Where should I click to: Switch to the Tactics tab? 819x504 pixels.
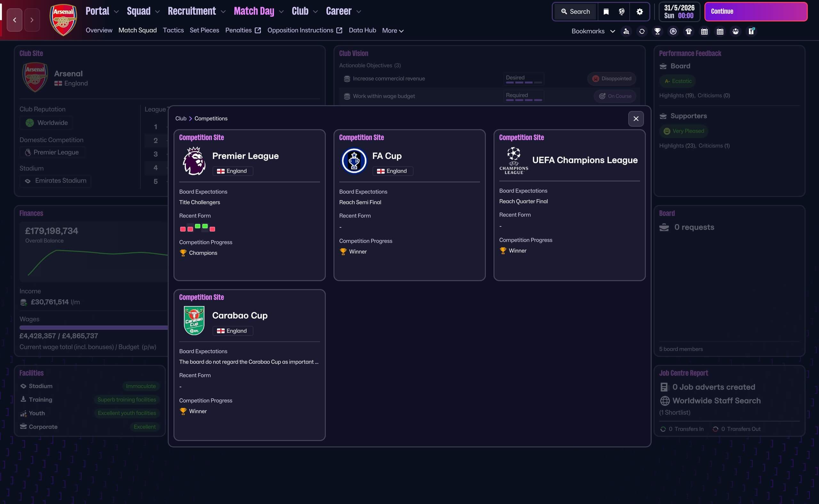click(173, 30)
